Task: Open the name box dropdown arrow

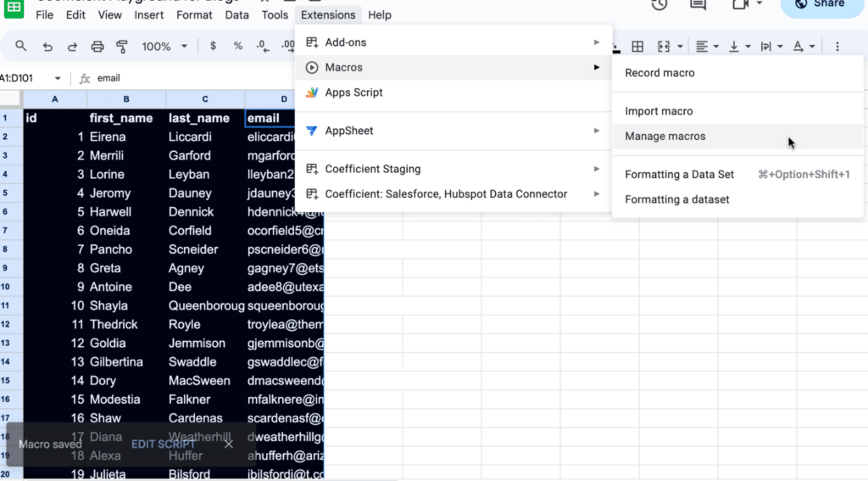Action: [58, 78]
